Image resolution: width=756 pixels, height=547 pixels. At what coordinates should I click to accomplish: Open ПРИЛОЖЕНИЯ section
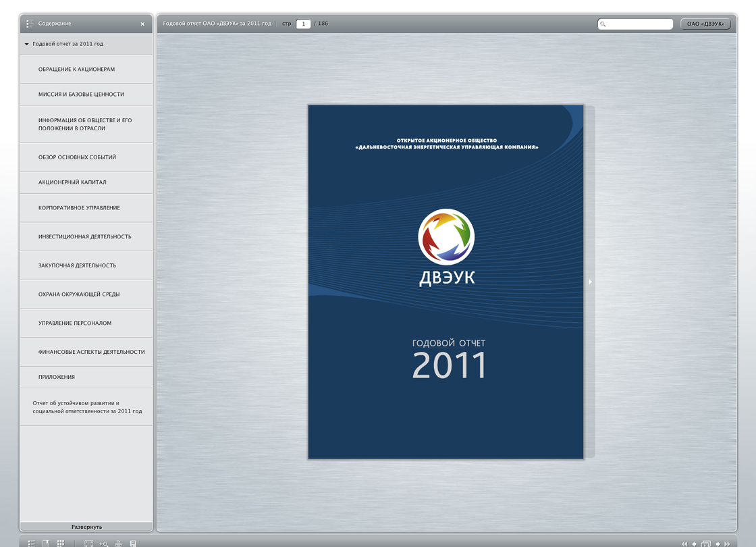click(86, 377)
